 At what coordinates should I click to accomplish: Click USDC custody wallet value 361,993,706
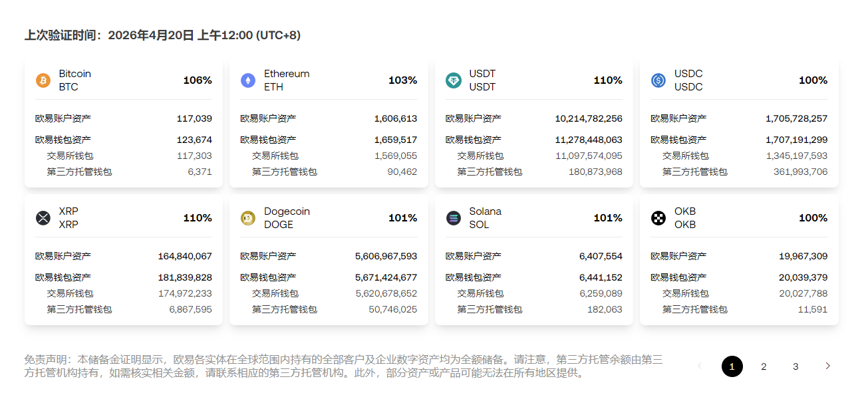pyautogui.click(x=801, y=172)
